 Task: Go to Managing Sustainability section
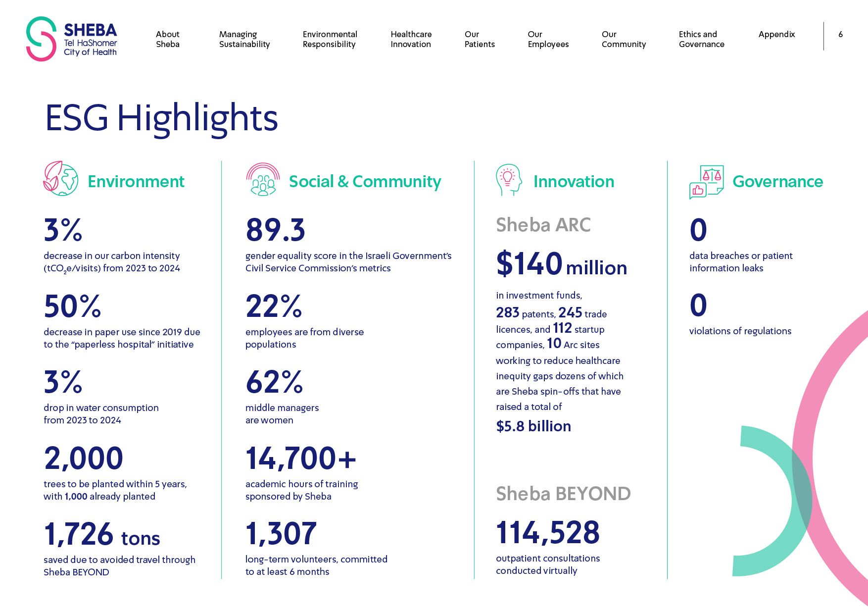[244, 39]
